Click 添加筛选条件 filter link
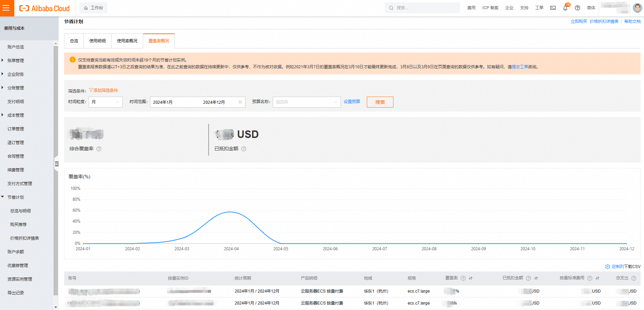Image resolution: width=644 pixels, height=310 pixels. coord(104,90)
